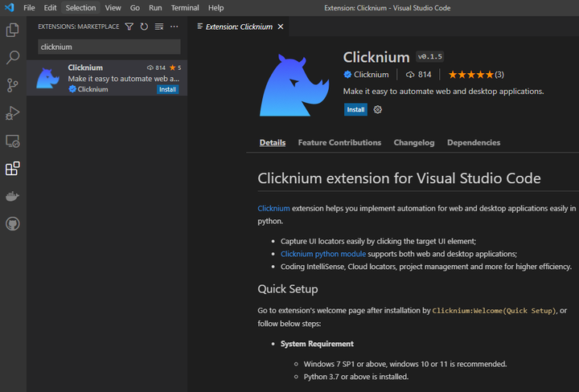The height and width of the screenshot is (392, 579).
Task: Switch to the Feature Contributions tab
Action: point(339,143)
